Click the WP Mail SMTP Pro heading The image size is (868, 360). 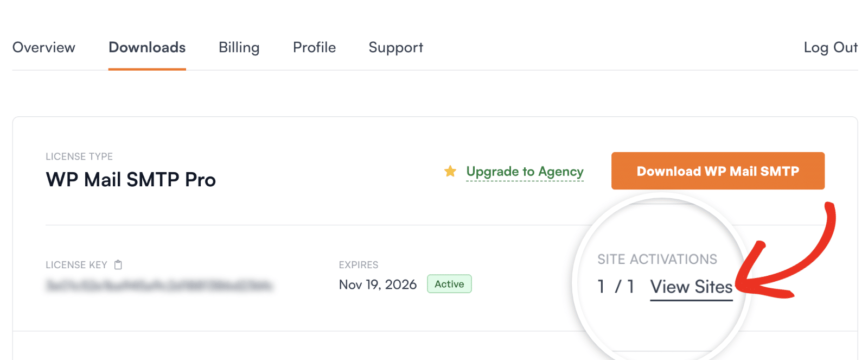tap(131, 180)
